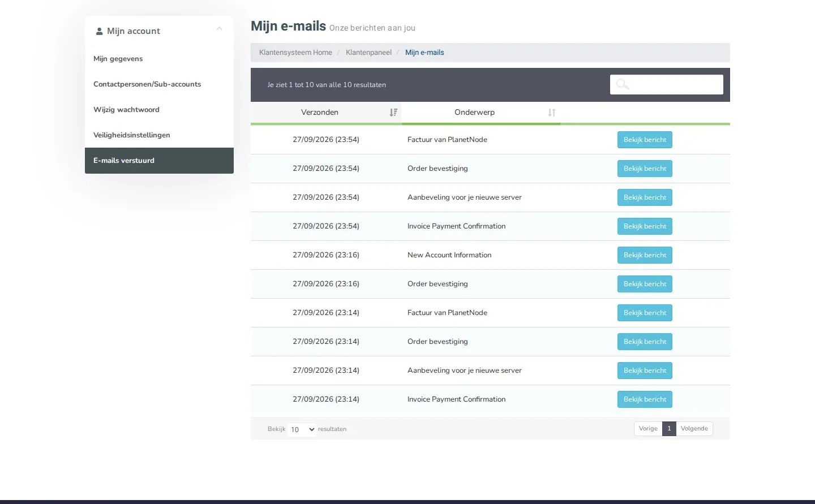
Task: Click the Onderwerp column sort icon
Action: tap(552, 113)
